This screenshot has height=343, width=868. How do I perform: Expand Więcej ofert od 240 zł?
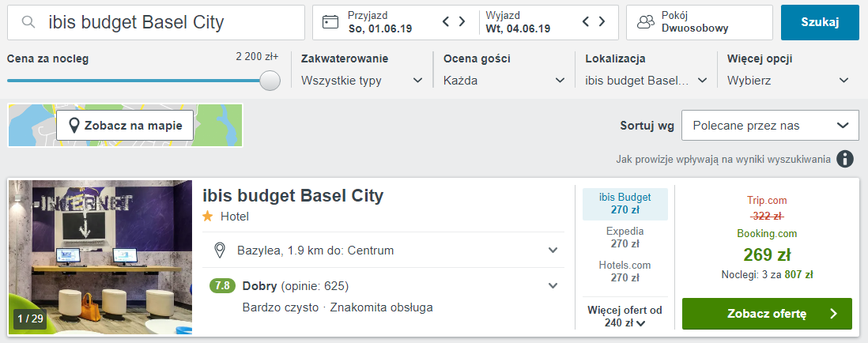(x=625, y=316)
